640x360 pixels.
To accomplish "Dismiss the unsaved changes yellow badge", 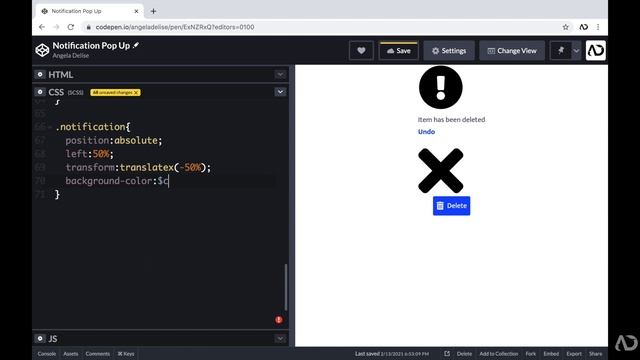I will [x=136, y=93].
